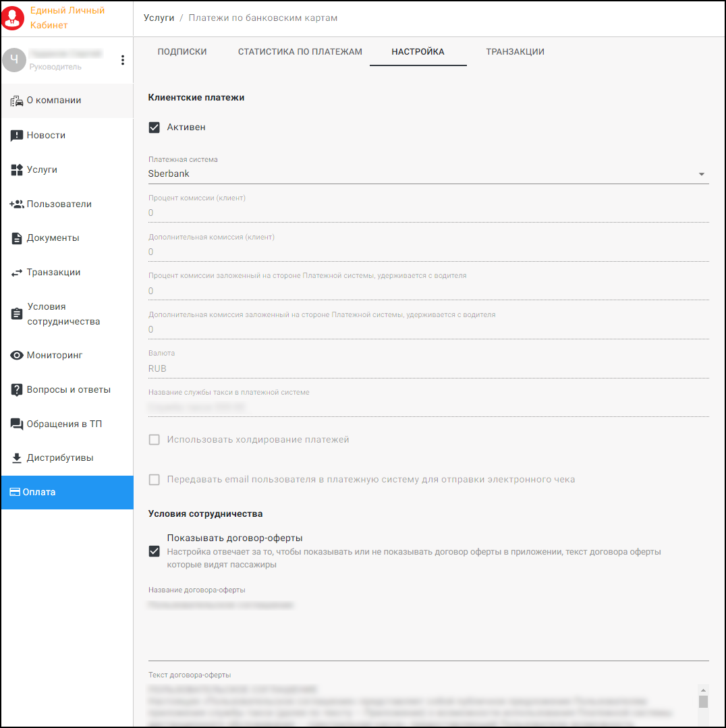Open Условия сотрудничества in sidebar
The width and height of the screenshot is (726, 728).
pyautogui.click(x=63, y=314)
